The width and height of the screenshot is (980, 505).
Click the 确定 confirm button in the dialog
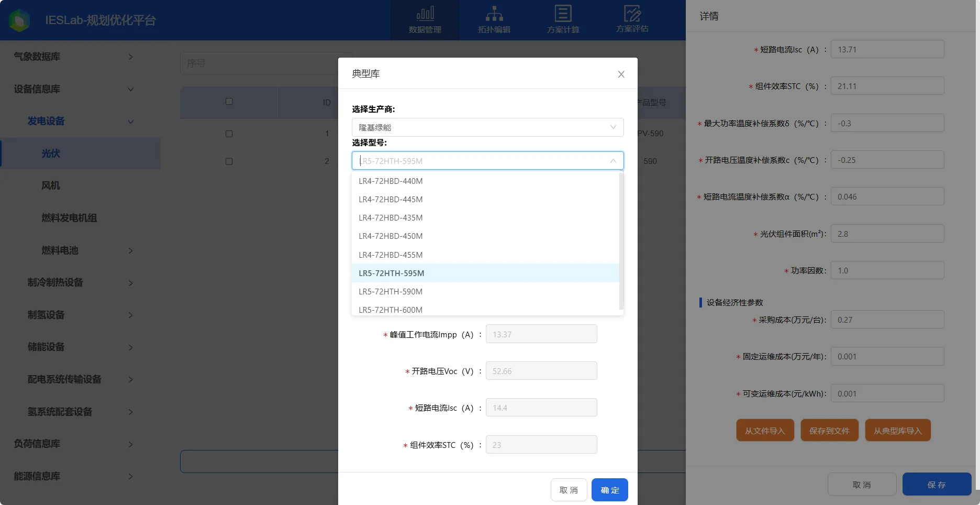pyautogui.click(x=610, y=490)
